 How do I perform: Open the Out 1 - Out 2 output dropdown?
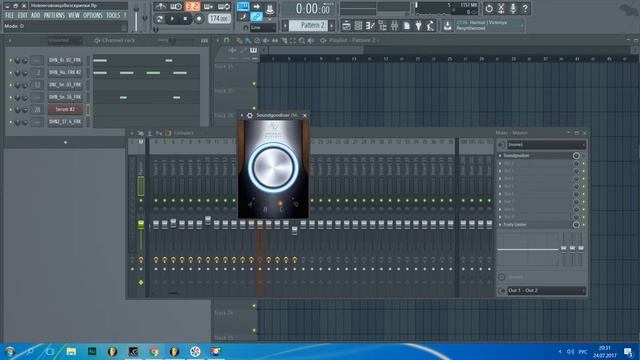coord(546,290)
